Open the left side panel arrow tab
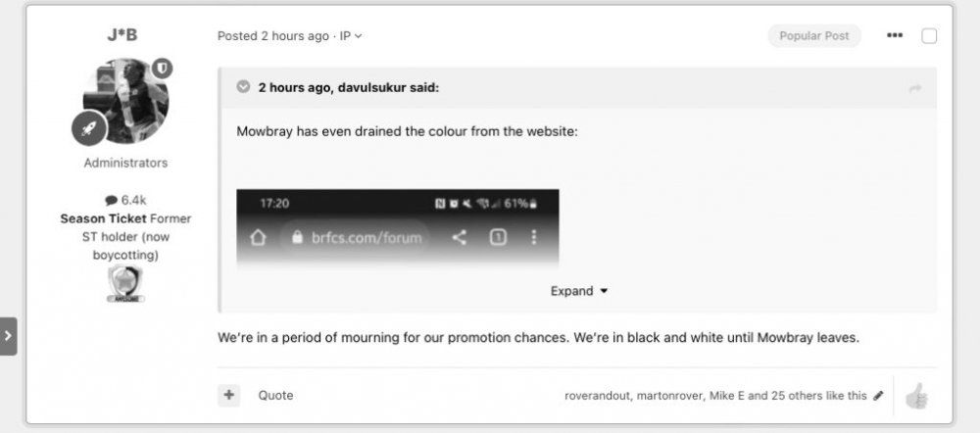This screenshot has height=433, width=980. pos(8,335)
